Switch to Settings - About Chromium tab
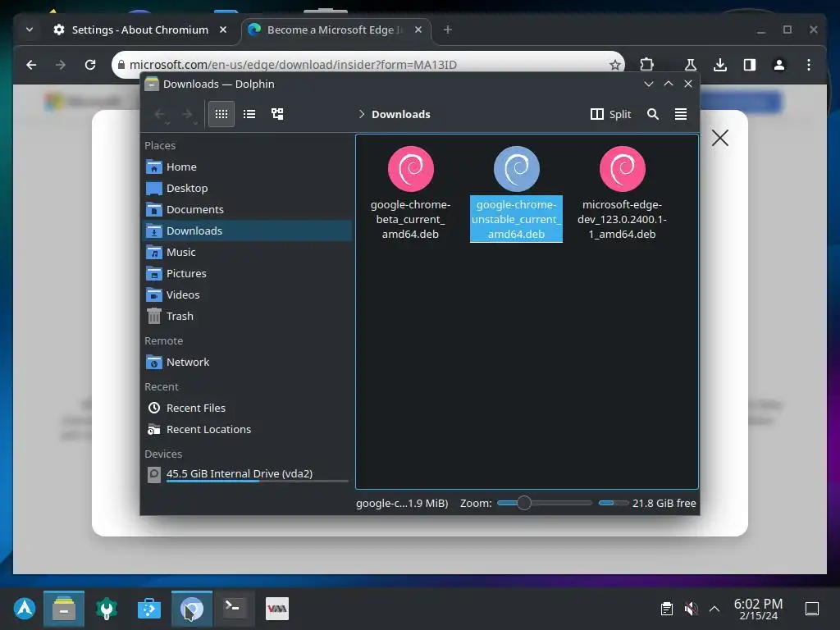The image size is (840, 630). pyautogui.click(x=140, y=30)
